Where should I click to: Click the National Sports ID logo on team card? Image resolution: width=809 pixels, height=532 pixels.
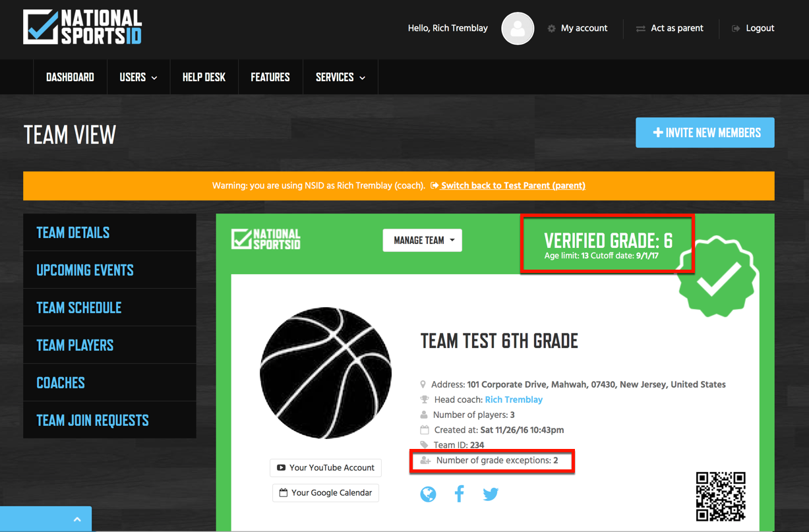266,239
